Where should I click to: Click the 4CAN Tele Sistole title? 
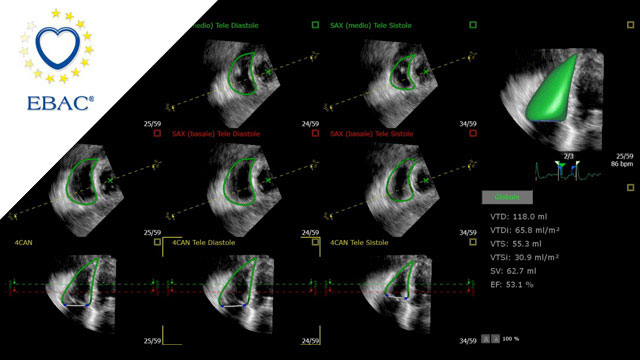coord(359,242)
